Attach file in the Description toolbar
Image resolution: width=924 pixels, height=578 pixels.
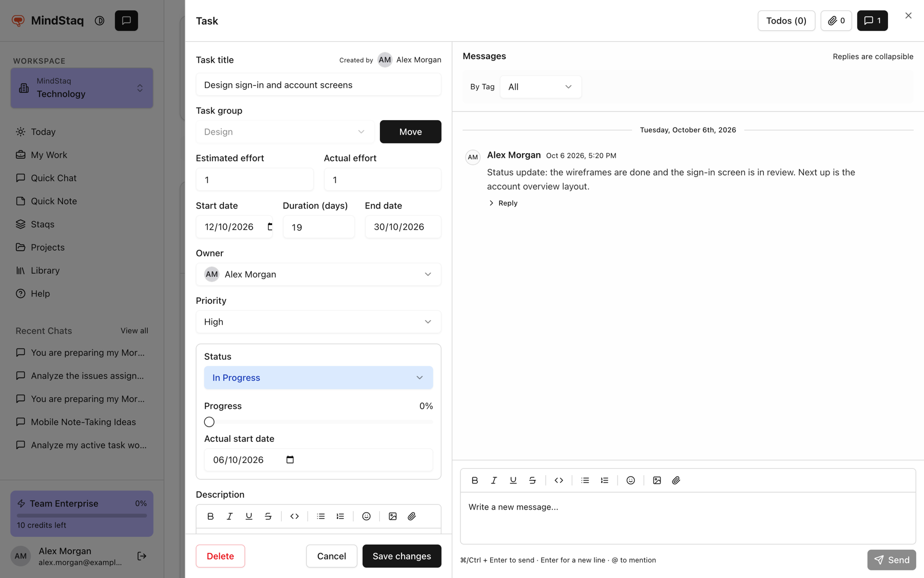412,516
